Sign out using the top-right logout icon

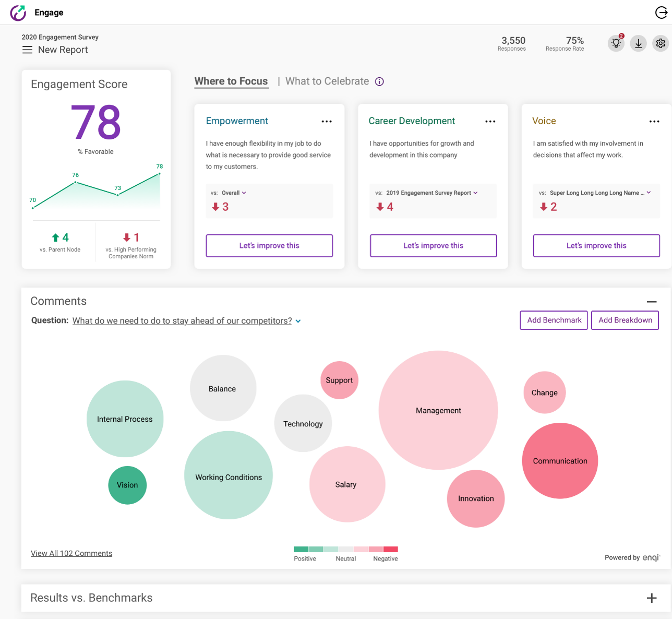click(661, 13)
